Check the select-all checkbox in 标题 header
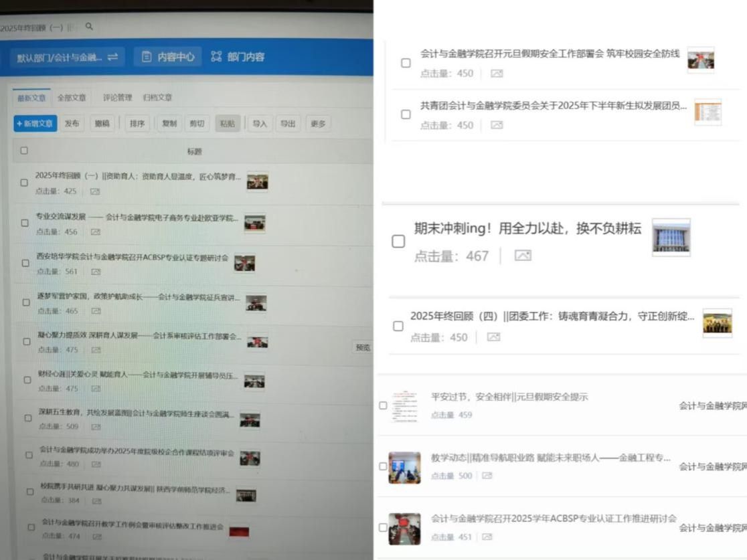Viewport: 747px width, 560px height. point(24,151)
